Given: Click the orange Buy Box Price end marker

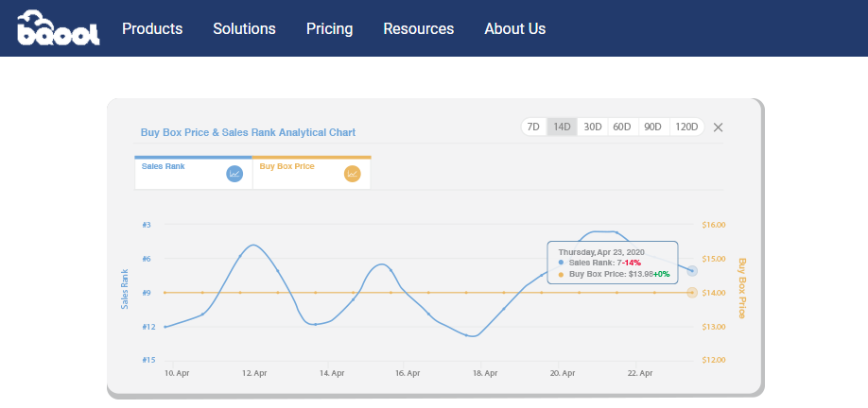Looking at the screenshot, I should coord(693,293).
